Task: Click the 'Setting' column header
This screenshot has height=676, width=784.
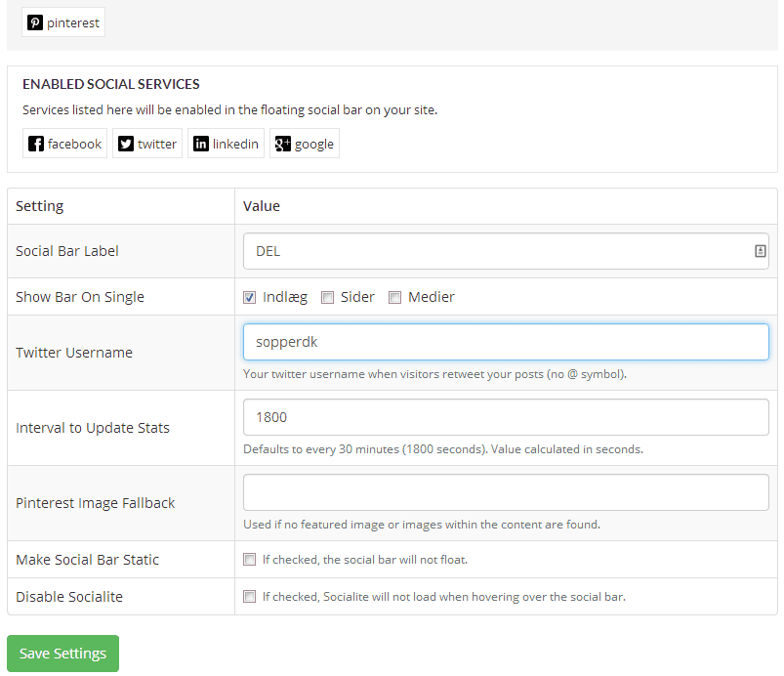Action: (39, 206)
